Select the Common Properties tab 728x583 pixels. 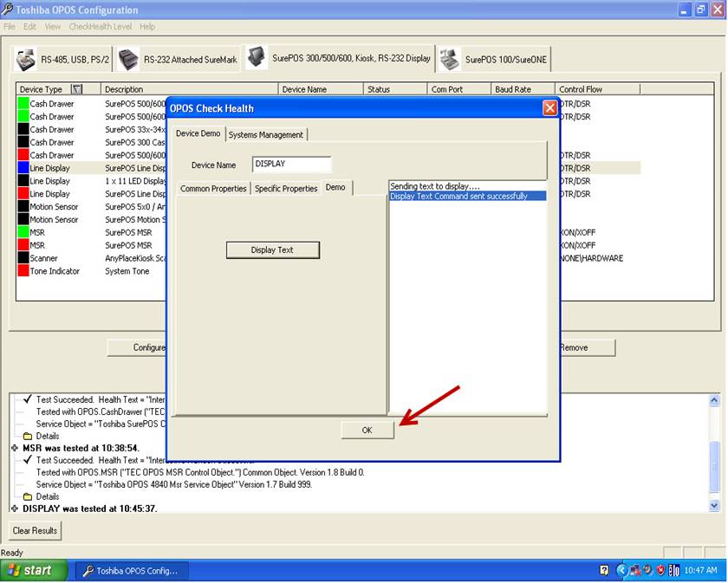[x=213, y=188]
